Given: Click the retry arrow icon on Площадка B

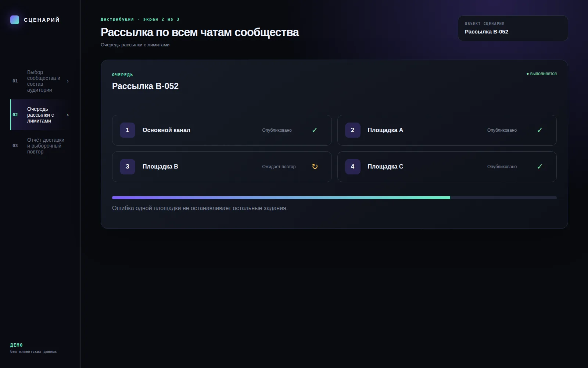Looking at the screenshot, I should 315,167.
